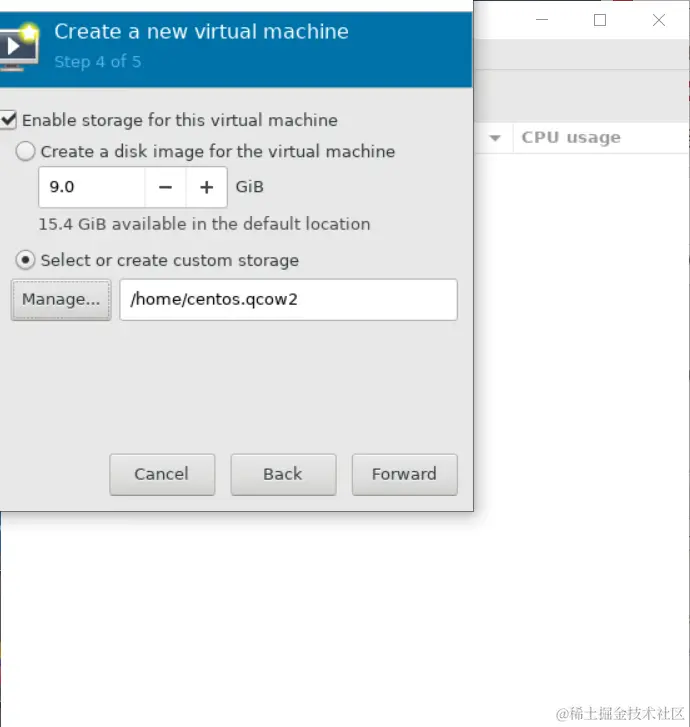
Task: Open the Manage... storage browser
Action: point(61,300)
